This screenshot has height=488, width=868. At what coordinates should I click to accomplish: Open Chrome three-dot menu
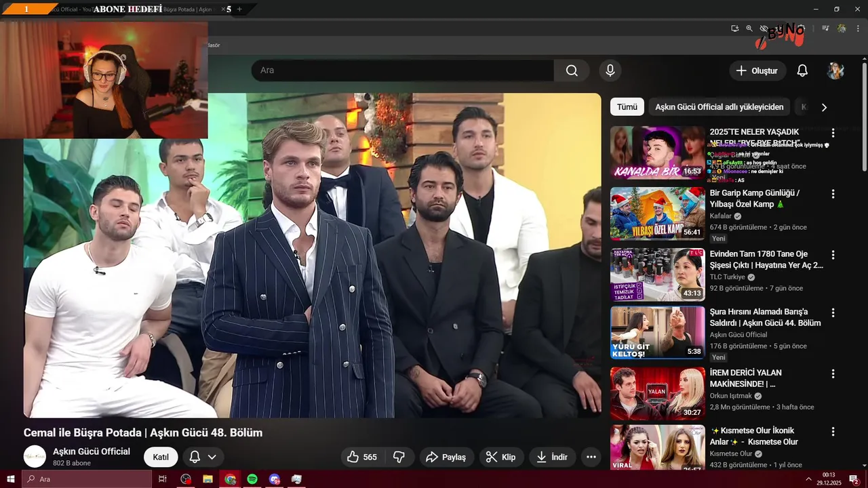point(858,28)
